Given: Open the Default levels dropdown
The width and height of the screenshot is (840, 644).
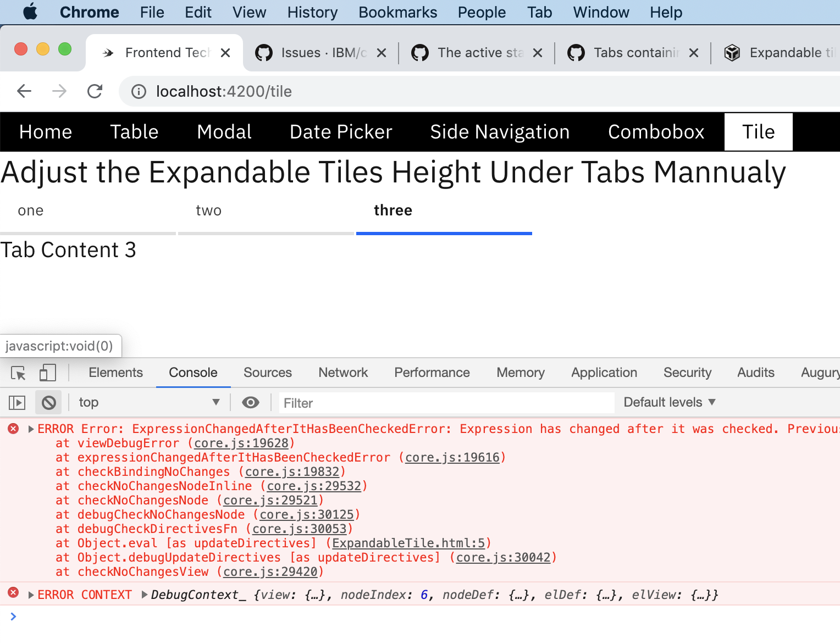Looking at the screenshot, I should 668,402.
